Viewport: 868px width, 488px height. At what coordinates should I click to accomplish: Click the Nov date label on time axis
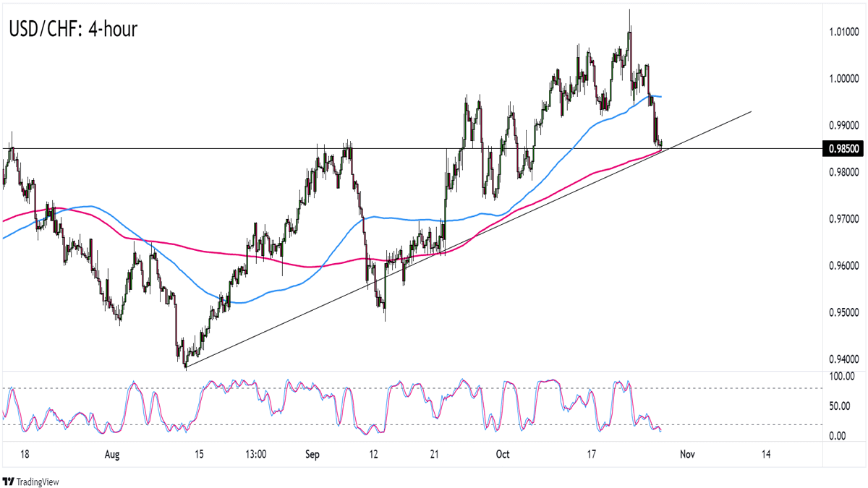coord(687,455)
